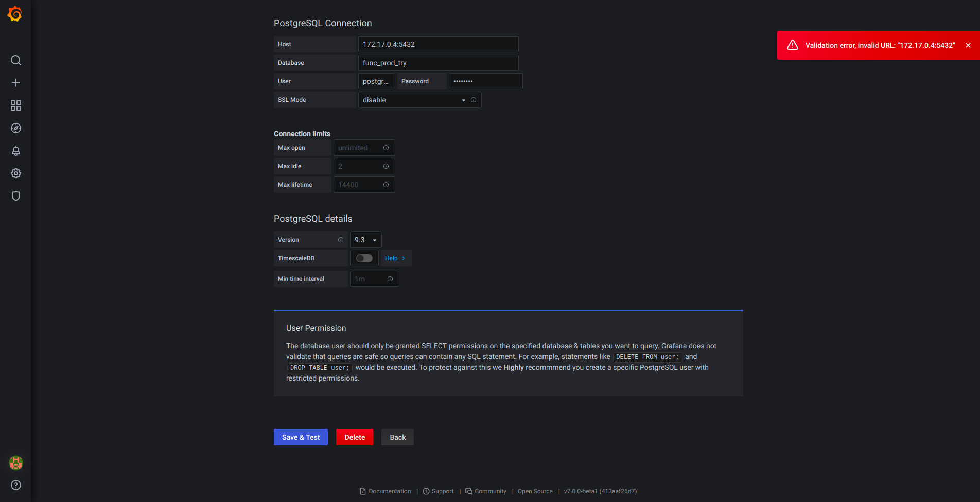980x502 pixels.
Task: Click the User Permission heading
Action: tap(316, 328)
